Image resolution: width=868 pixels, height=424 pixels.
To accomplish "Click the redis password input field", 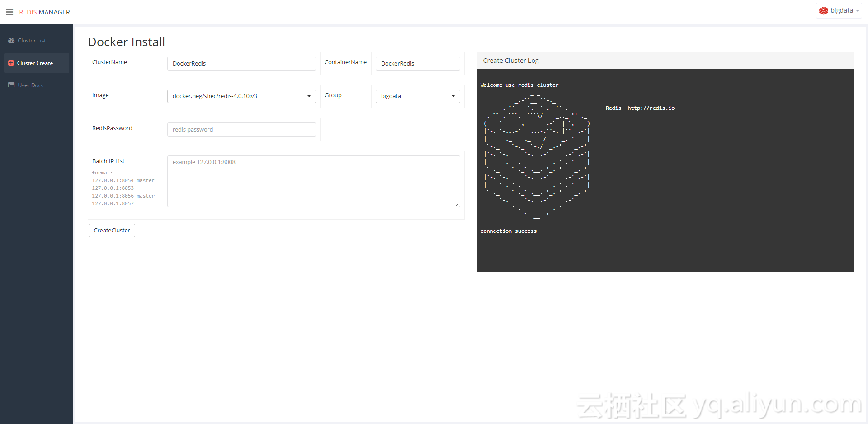I will pyautogui.click(x=241, y=129).
